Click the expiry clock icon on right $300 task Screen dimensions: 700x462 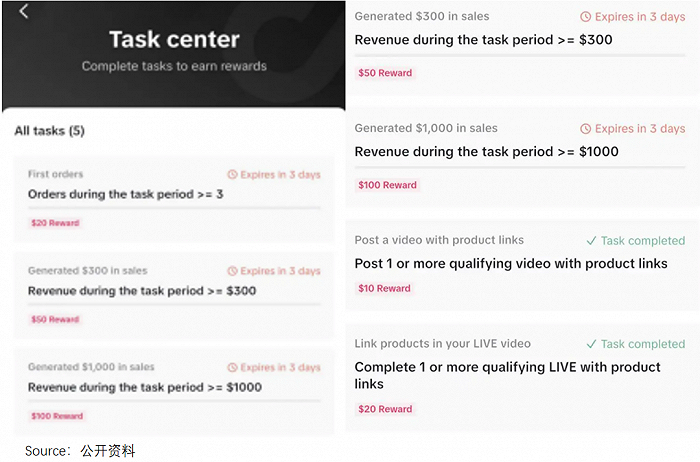click(x=586, y=17)
